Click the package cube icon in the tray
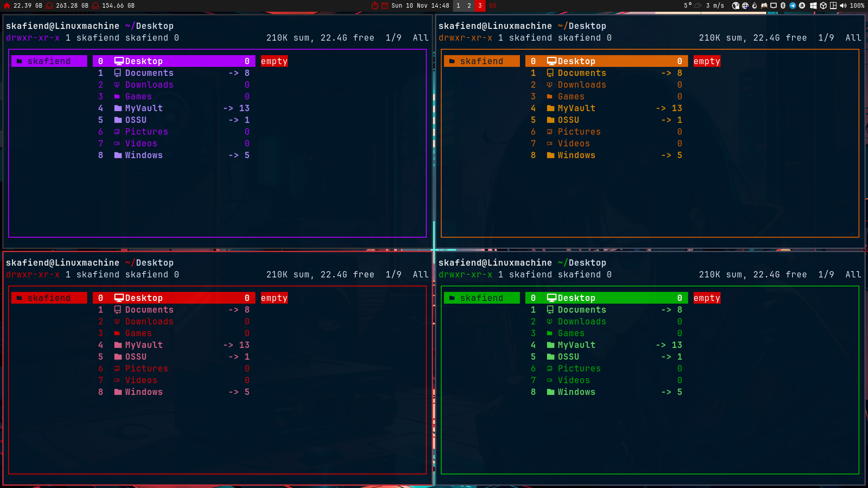Image resolution: width=868 pixels, height=488 pixels. [x=823, y=6]
